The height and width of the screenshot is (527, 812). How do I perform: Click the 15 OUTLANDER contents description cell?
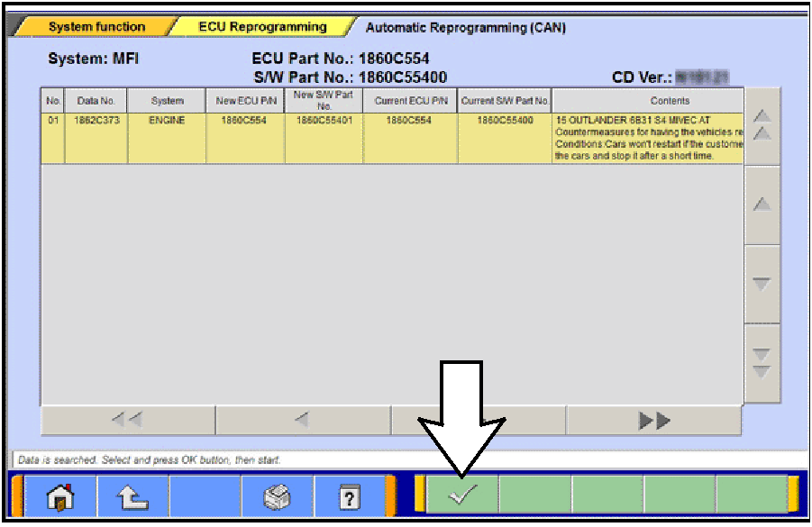(x=648, y=138)
